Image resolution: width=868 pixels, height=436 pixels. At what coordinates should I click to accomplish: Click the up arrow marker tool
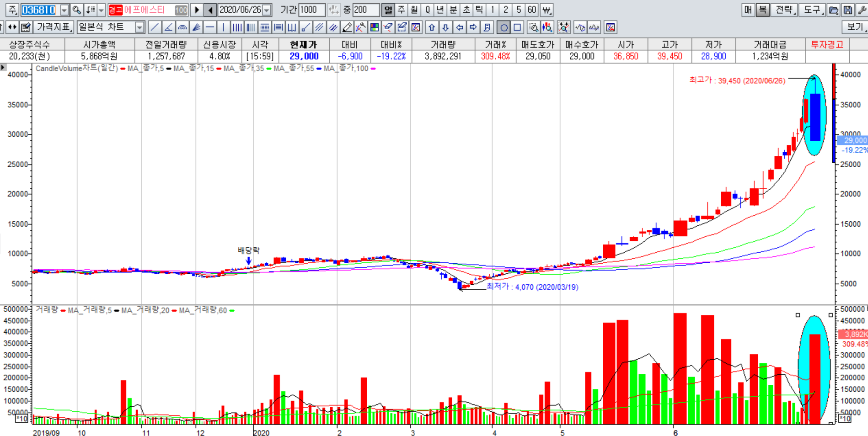click(x=432, y=27)
